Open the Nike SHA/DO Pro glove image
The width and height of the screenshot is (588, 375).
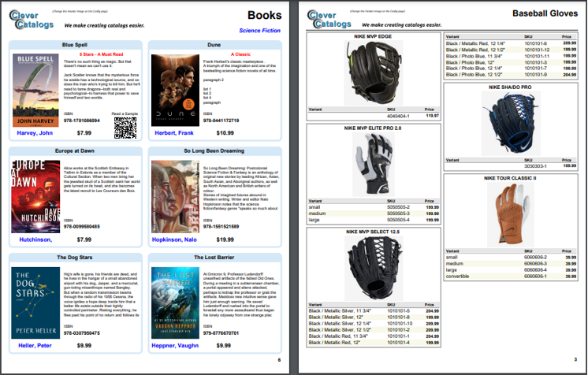point(511,124)
